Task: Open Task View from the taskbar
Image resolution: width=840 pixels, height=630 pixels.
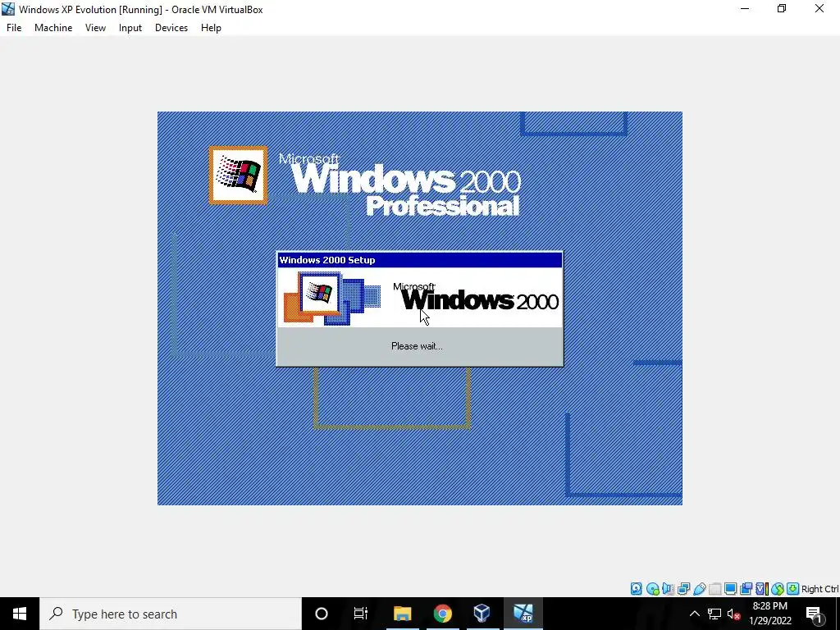Action: pyautogui.click(x=361, y=614)
